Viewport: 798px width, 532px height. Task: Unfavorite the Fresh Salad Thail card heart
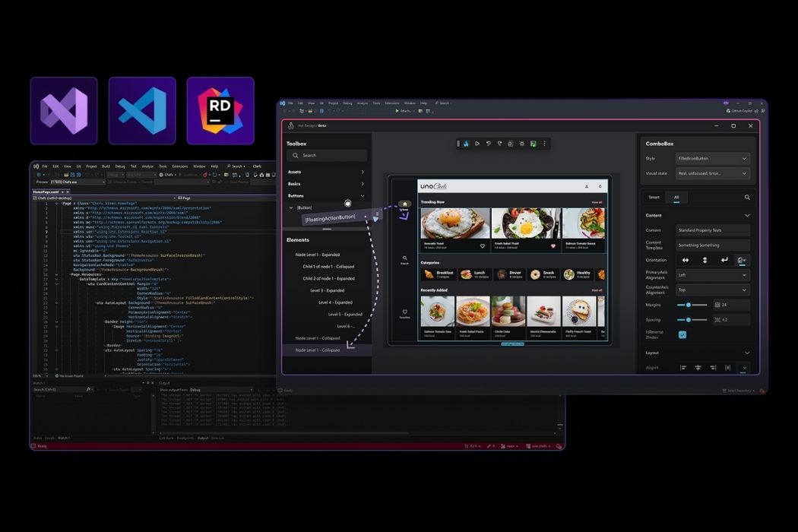click(x=553, y=246)
